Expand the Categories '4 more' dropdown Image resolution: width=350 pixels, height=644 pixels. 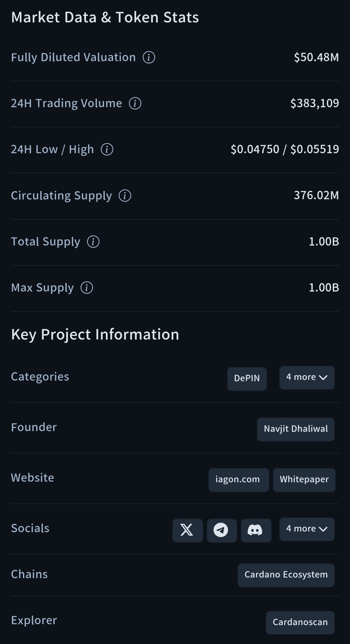point(307,377)
